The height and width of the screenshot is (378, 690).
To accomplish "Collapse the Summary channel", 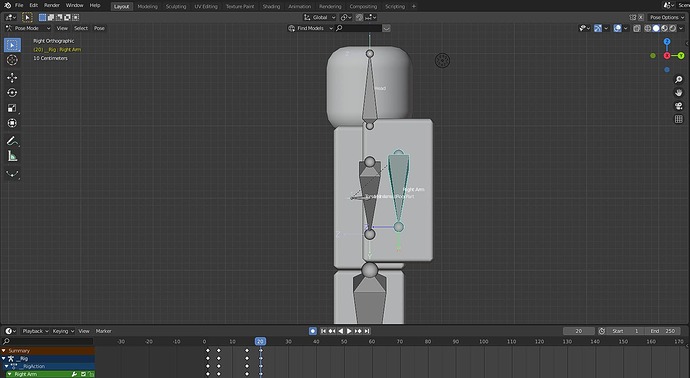I will (4, 351).
